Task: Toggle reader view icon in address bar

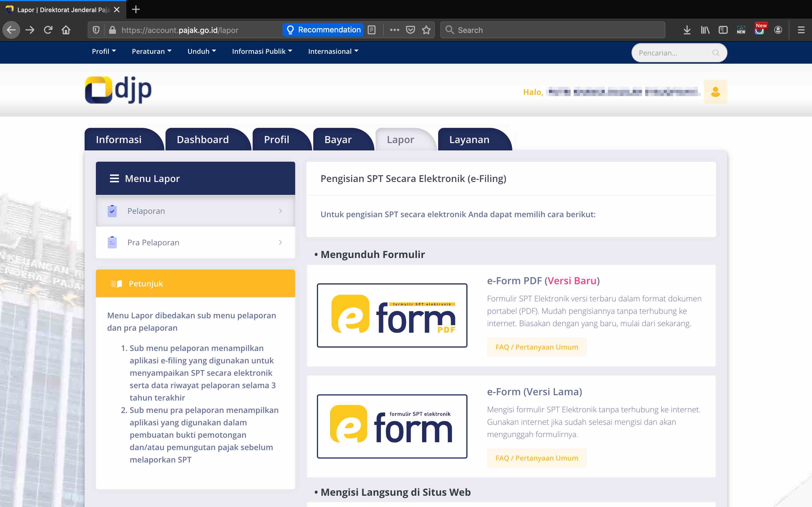Action: coord(371,30)
